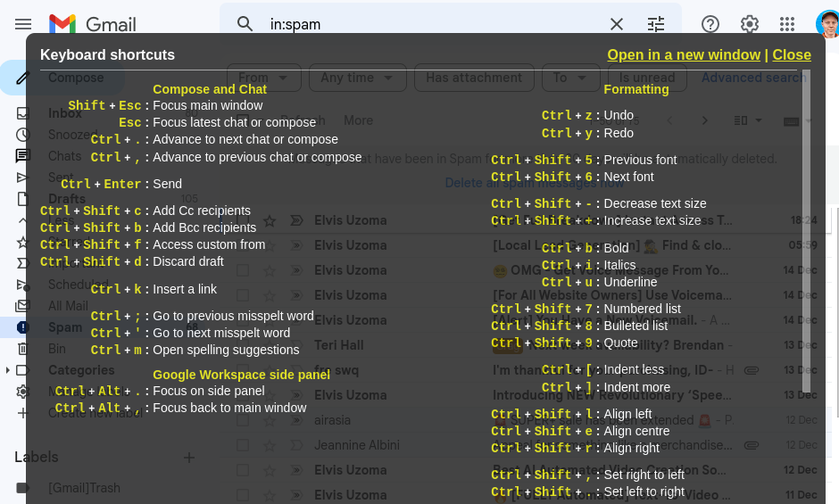This screenshot has height=504, width=839.
Task: Click the Snoozed clock icon
Action: click(22, 135)
